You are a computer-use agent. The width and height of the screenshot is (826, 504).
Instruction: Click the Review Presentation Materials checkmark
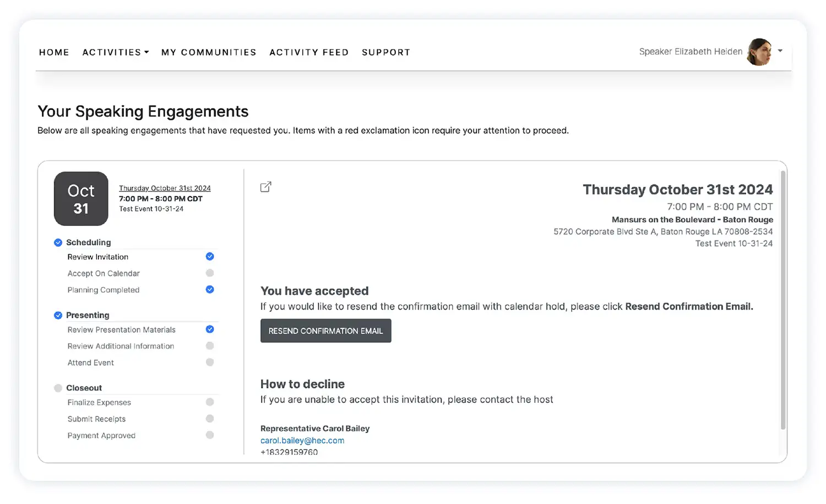[210, 329]
